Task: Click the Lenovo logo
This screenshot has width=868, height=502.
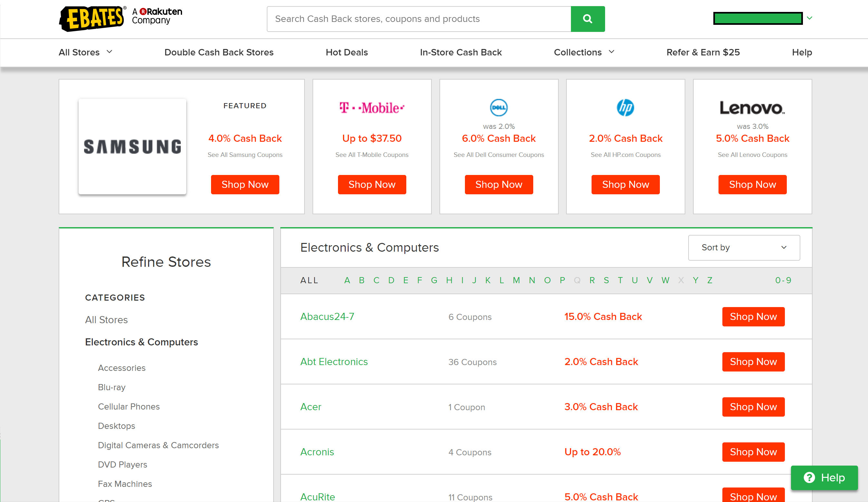Action: pyautogui.click(x=752, y=108)
